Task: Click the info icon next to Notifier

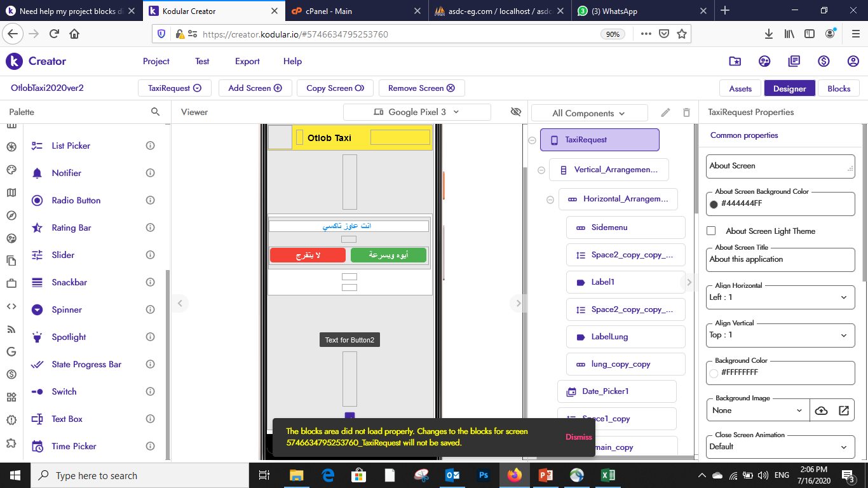Action: tap(151, 173)
